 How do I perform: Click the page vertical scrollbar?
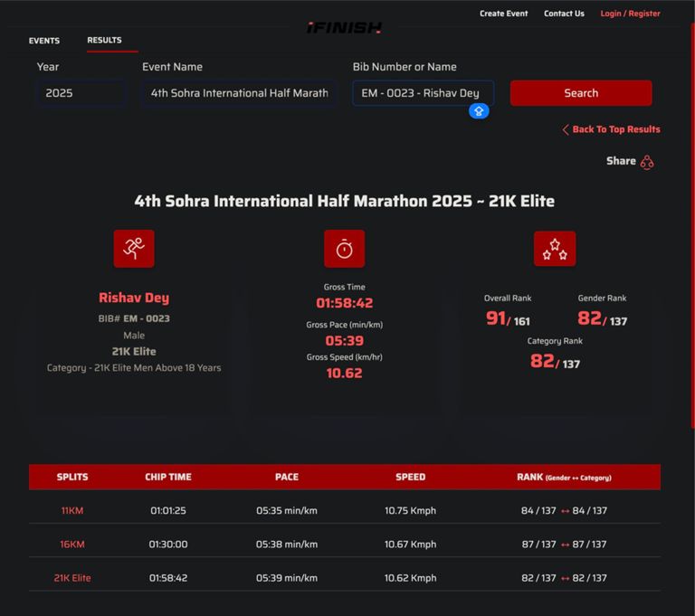692,226
